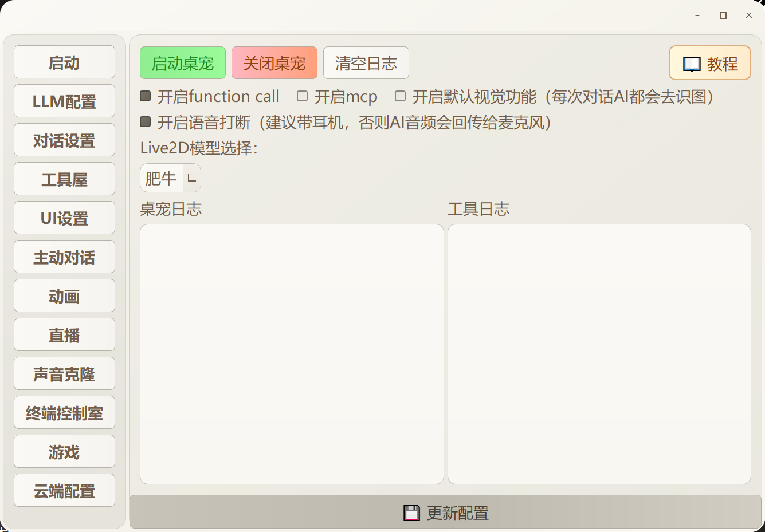Screen dimensions: 765x532
Task: Expand the Live2D模型选择 selector
Action: pyautogui.click(x=170, y=178)
